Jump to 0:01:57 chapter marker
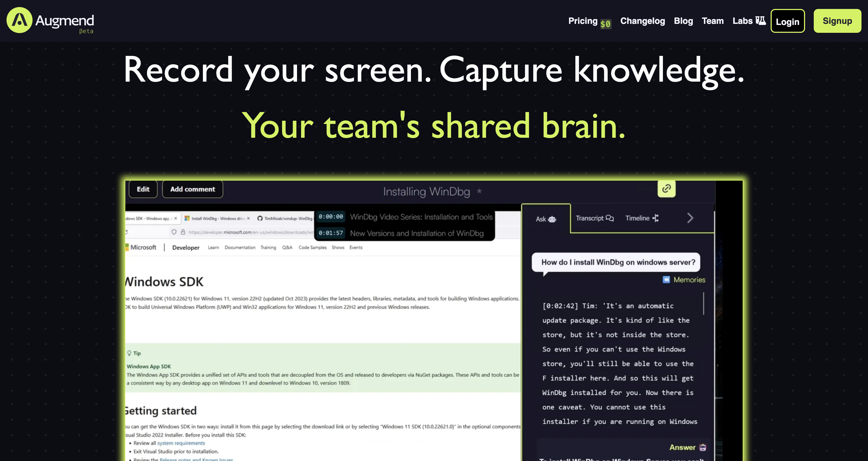This screenshot has width=868, height=461. [331, 233]
